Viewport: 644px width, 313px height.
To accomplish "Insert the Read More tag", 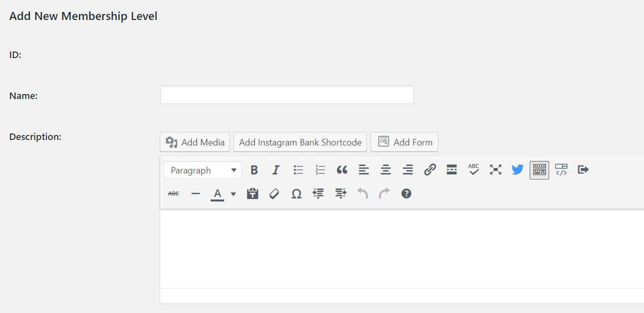I will click(451, 169).
